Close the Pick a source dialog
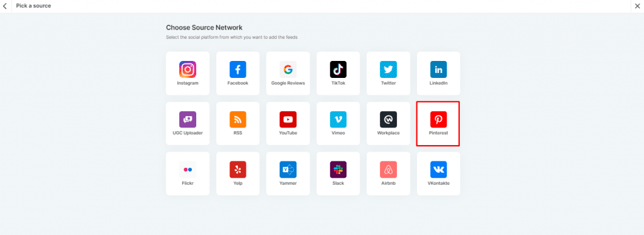The image size is (644, 235). [638, 6]
